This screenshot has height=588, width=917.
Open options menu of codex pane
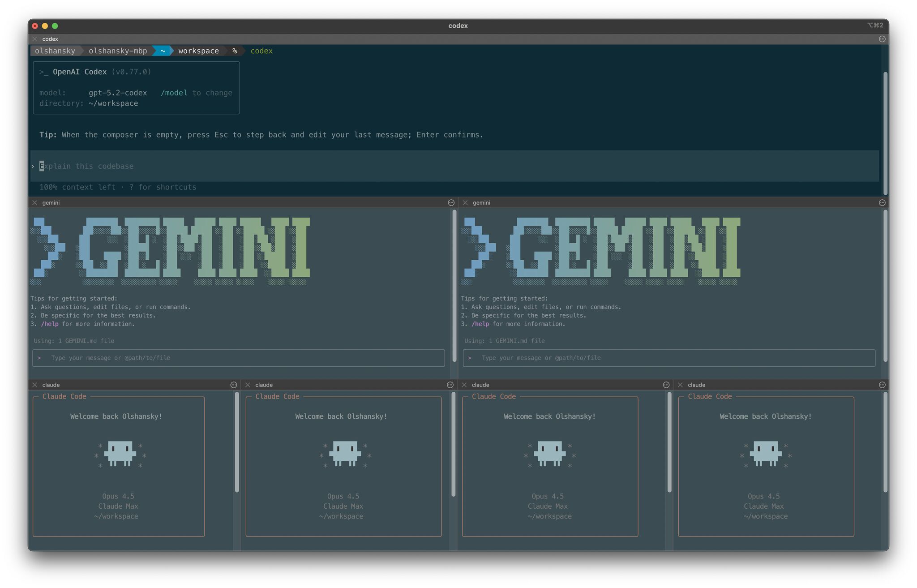pyautogui.click(x=882, y=39)
